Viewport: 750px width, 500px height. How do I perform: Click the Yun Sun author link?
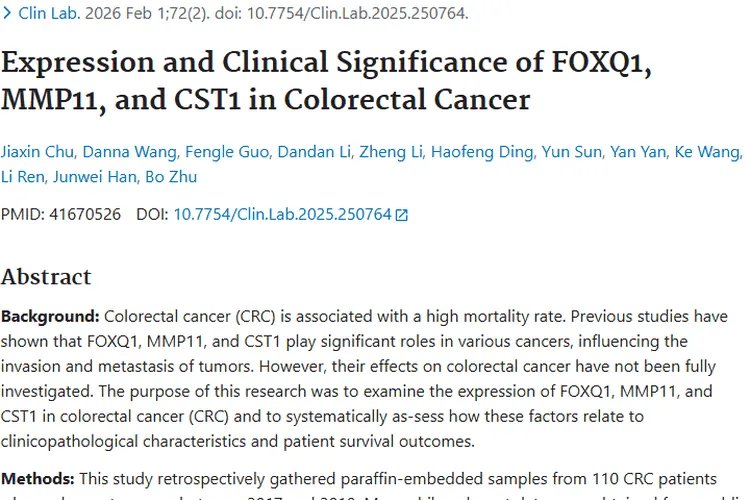(571, 152)
